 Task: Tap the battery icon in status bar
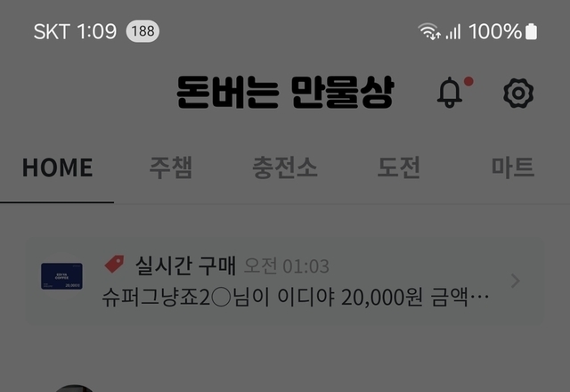(x=531, y=31)
